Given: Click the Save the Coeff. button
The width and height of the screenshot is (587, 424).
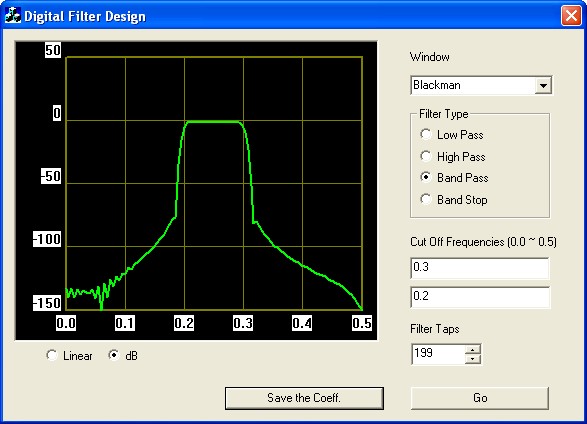Looking at the screenshot, I should click(304, 398).
